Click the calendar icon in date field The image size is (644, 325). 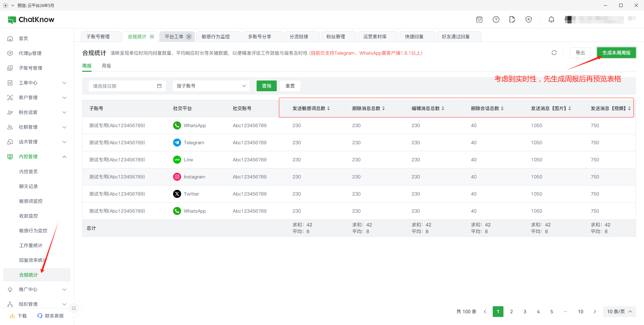[159, 86]
